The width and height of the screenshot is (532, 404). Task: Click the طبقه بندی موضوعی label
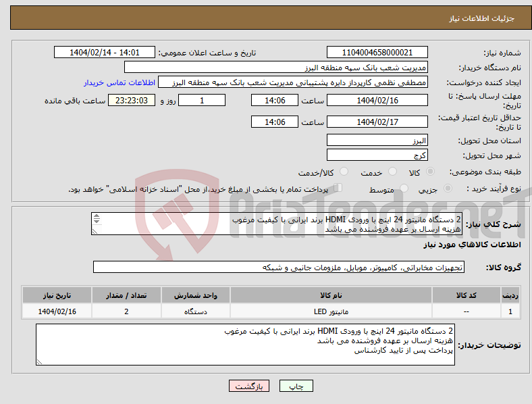(x=485, y=172)
